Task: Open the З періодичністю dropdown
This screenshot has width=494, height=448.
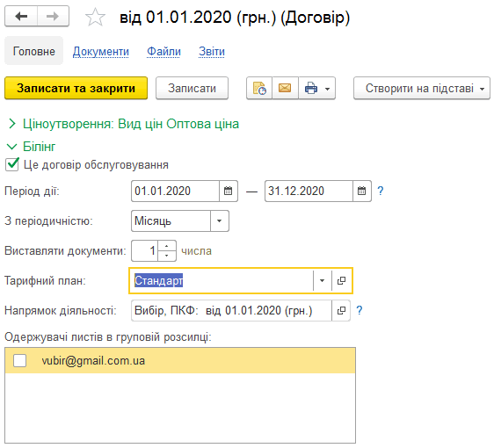Action: (219, 221)
